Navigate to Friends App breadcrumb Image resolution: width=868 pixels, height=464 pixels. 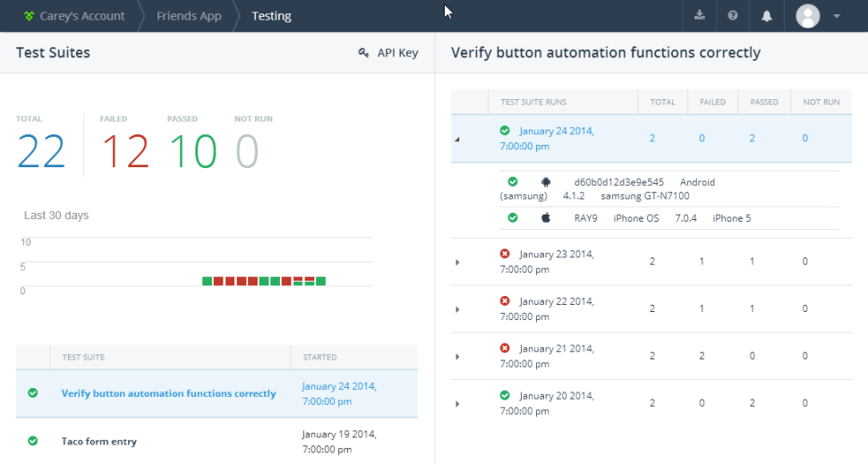click(188, 16)
